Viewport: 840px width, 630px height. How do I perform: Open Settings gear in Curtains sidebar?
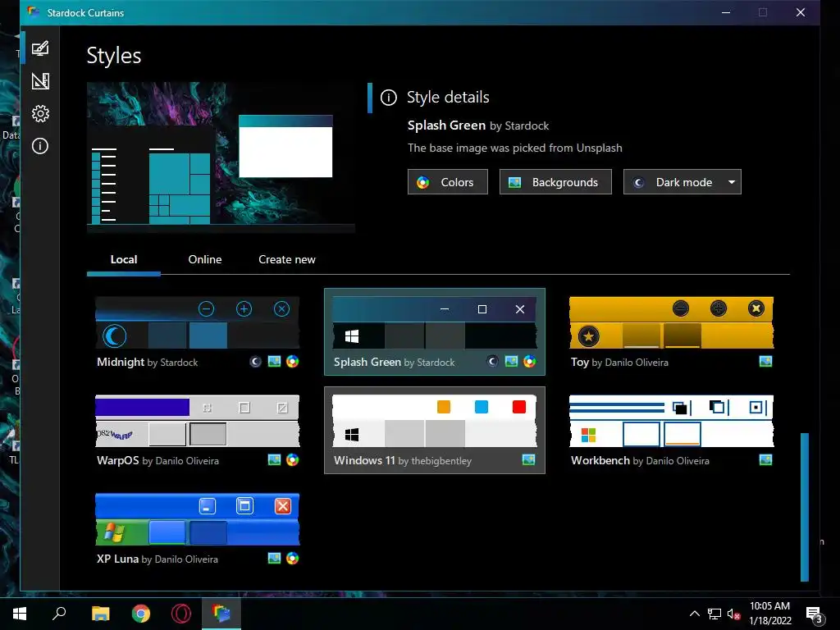tap(40, 113)
